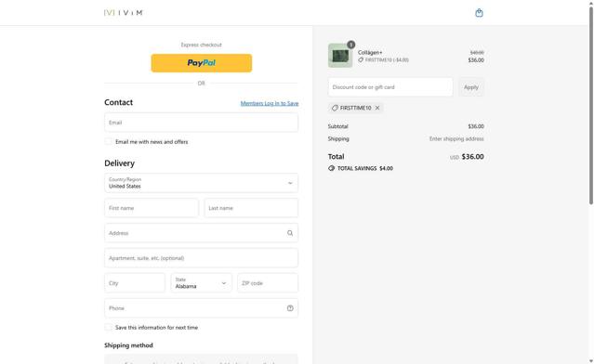Click the Shipping method heading
Viewport: 594px width, 364px height.
(128, 345)
